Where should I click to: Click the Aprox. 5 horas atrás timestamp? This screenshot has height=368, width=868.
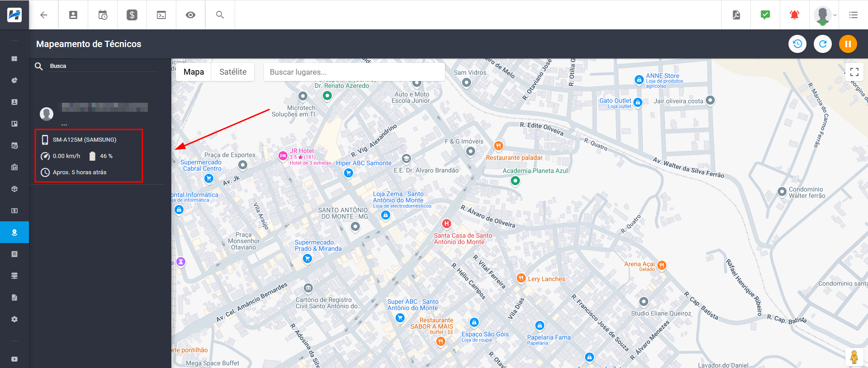click(80, 172)
